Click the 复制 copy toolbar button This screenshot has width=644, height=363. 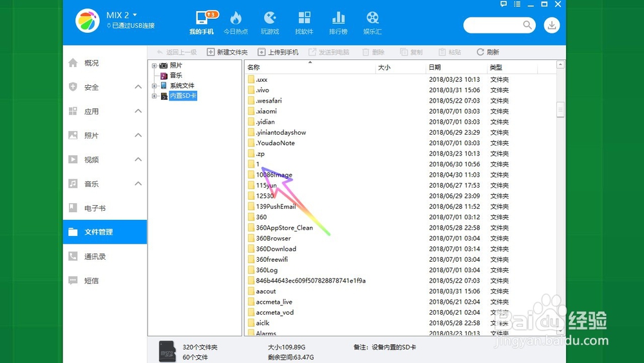click(x=411, y=52)
